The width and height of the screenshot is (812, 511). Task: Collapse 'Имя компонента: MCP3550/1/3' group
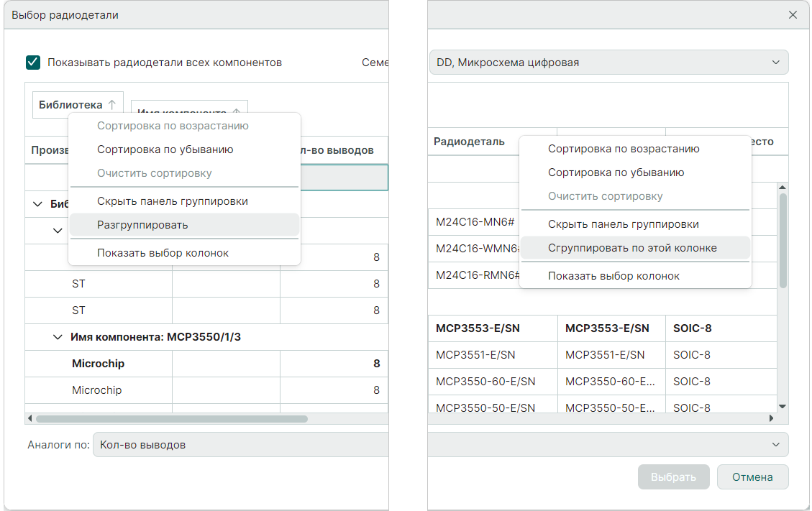[58, 337]
